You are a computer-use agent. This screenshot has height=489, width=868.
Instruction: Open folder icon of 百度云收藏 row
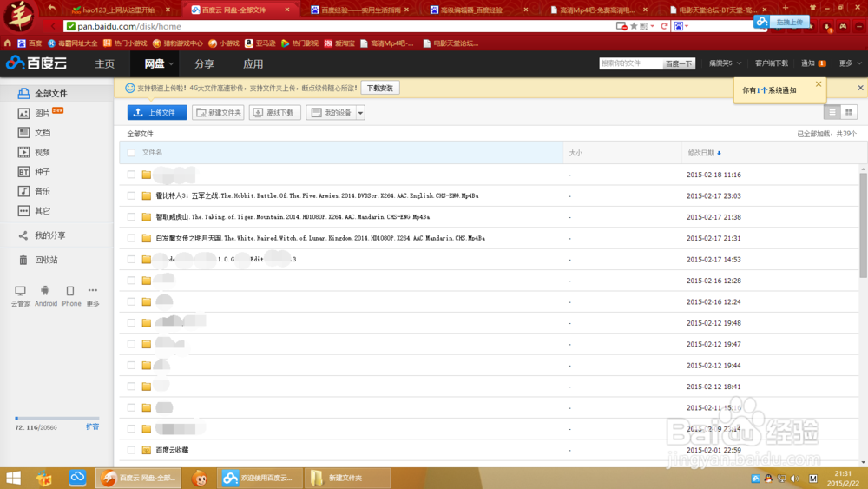(x=146, y=450)
